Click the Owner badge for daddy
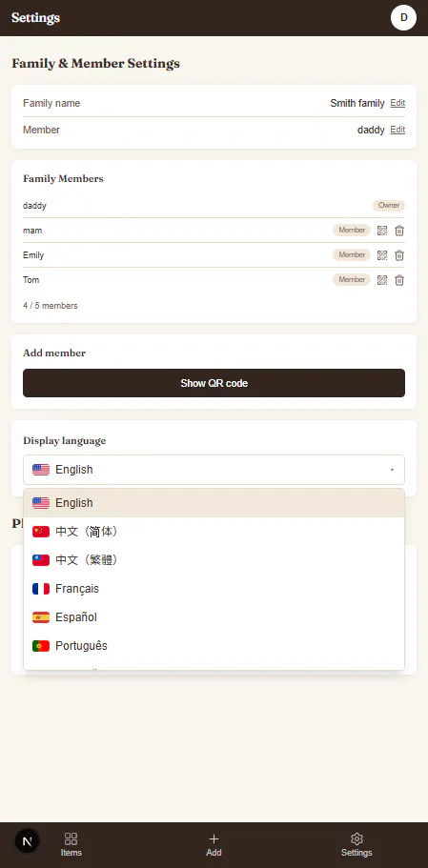The width and height of the screenshot is (428, 868). (x=389, y=206)
